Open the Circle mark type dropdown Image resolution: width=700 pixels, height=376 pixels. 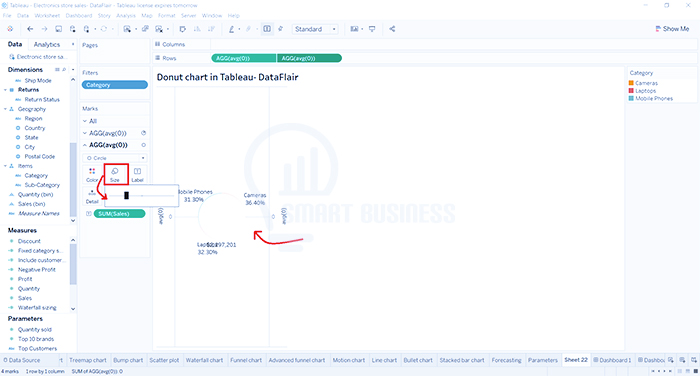[115, 158]
